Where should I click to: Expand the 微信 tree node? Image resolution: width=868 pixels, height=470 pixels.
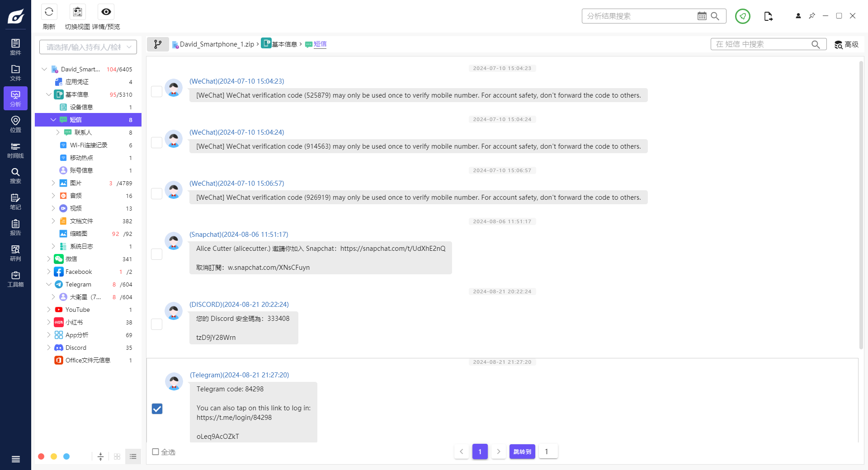pyautogui.click(x=49, y=259)
